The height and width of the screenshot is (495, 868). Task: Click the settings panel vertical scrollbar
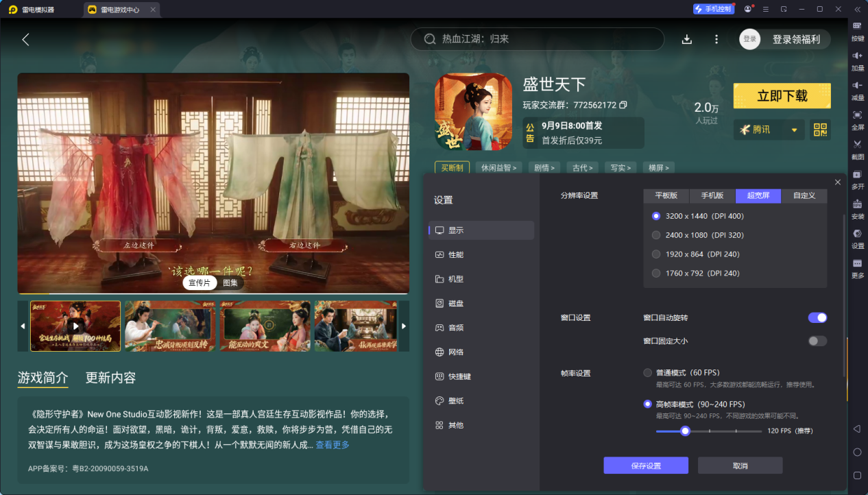[x=844, y=296]
